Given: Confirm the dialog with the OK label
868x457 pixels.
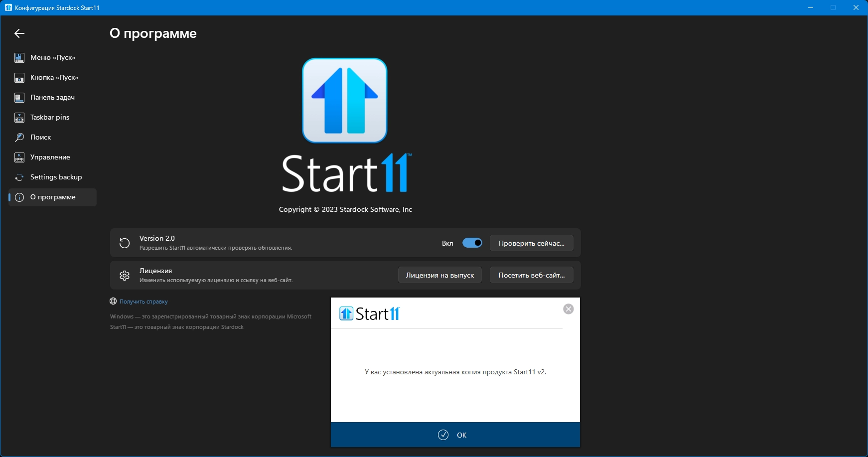Looking at the screenshot, I should 462,435.
